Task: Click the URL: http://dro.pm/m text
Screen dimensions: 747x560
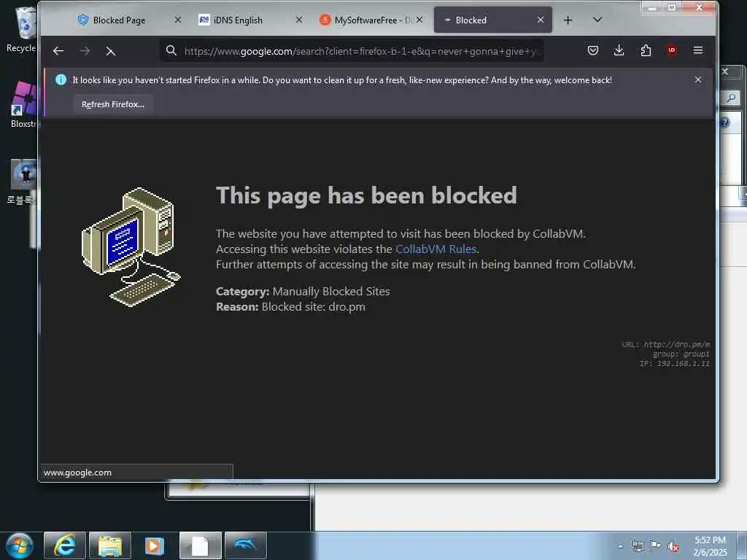Action: click(666, 344)
